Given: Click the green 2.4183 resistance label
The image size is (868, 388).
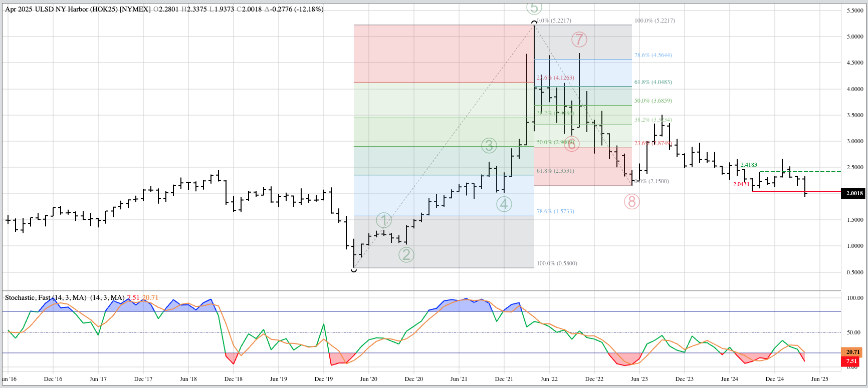Looking at the screenshot, I should 749,165.
